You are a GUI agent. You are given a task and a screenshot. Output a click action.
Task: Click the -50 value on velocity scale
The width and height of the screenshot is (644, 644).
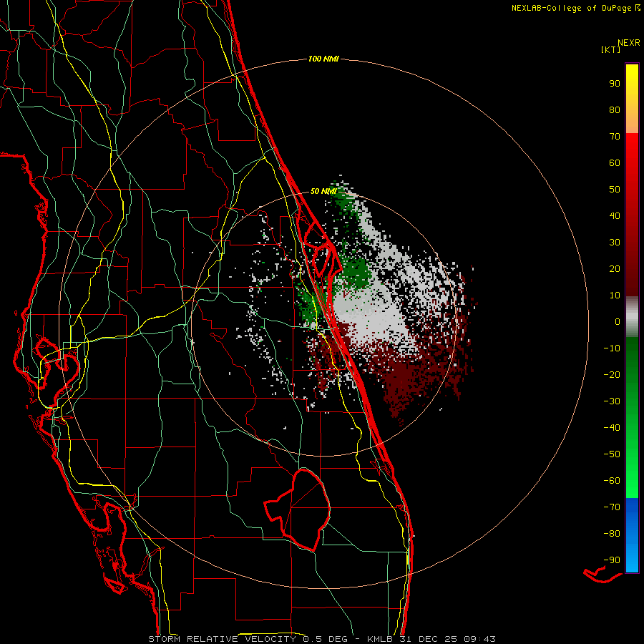point(612,454)
